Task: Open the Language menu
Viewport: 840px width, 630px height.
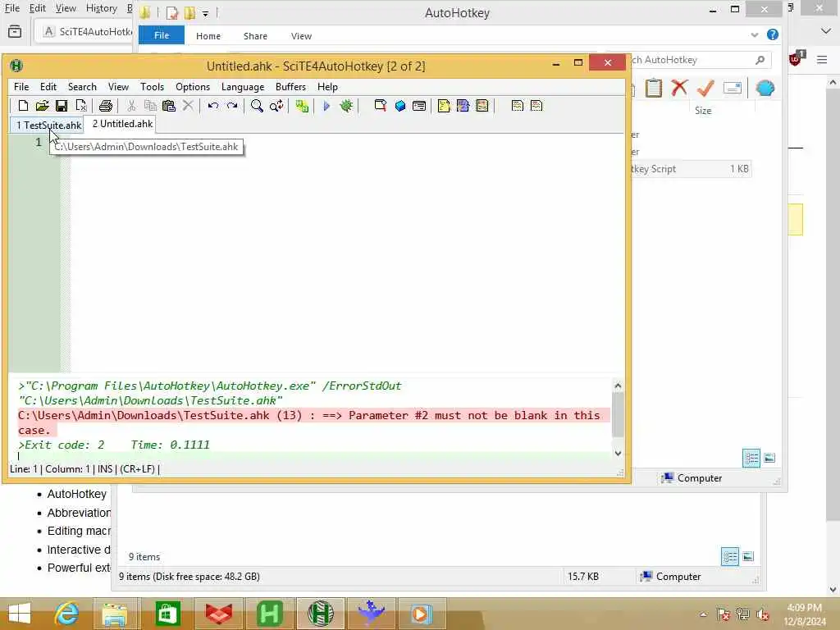Action: click(x=243, y=87)
